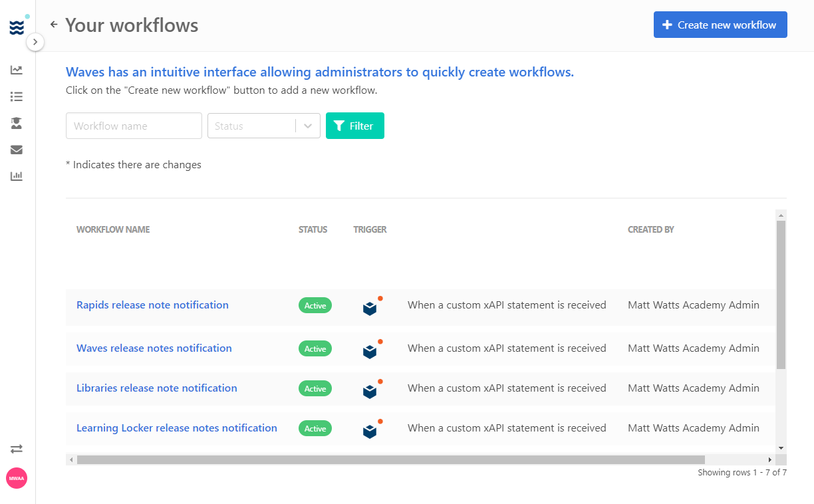This screenshot has height=504, width=814.
Task: Open Waves release notes notification workflow
Action: pos(154,348)
